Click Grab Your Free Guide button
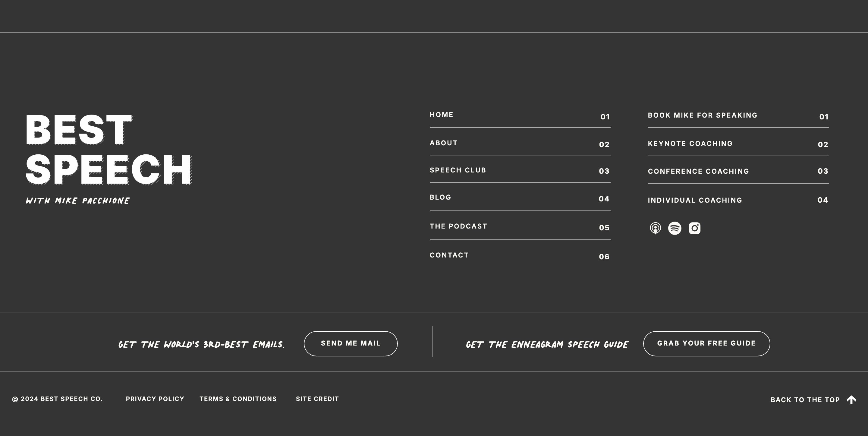The width and height of the screenshot is (868, 436). [x=706, y=344]
